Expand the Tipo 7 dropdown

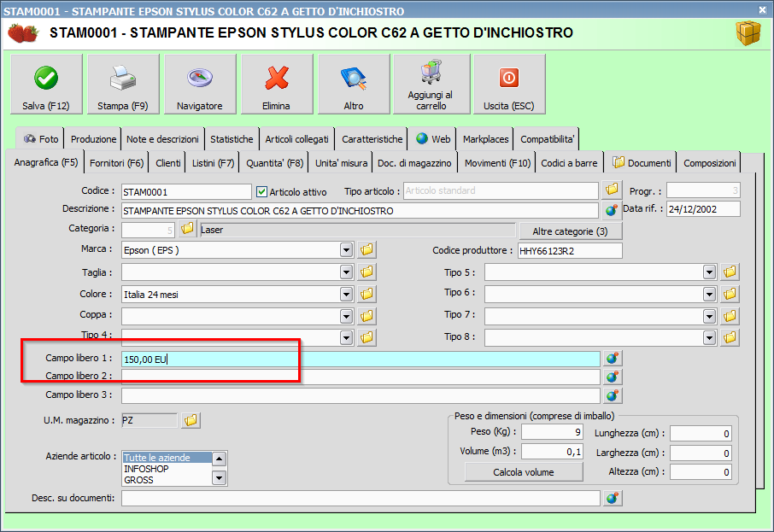(x=709, y=316)
